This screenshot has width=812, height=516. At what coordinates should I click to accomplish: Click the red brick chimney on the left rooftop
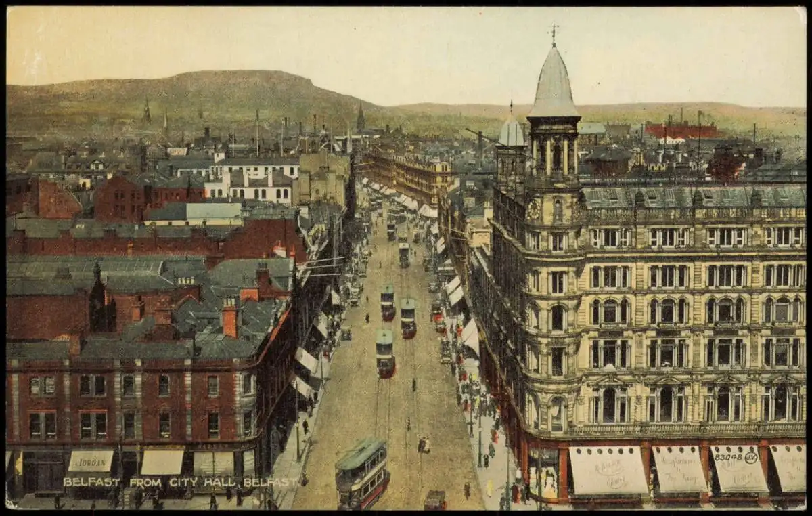tap(230, 317)
